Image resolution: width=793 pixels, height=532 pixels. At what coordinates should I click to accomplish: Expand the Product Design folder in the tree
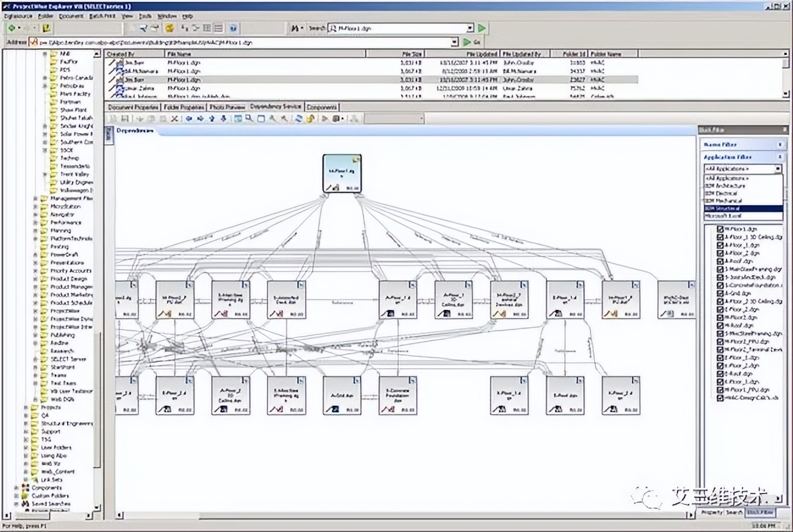coord(35,279)
